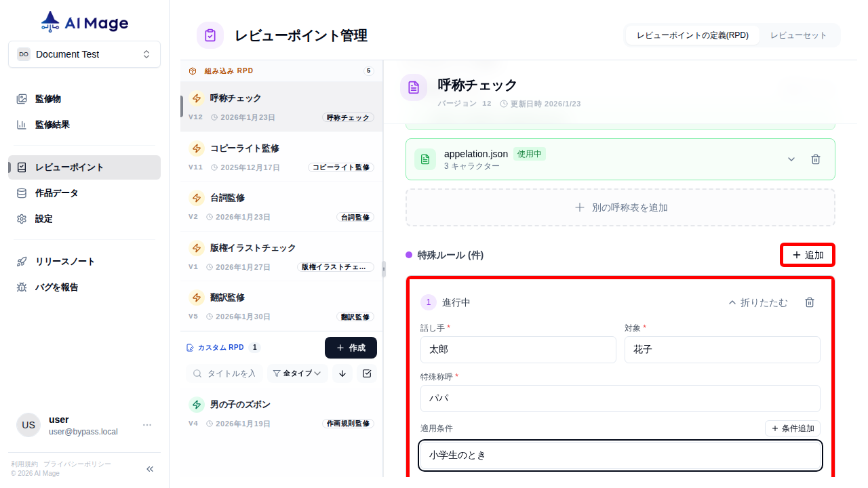Image resolution: width=868 pixels, height=488 pixels.
Task: Open 設定 via the gear icon
Action: (42, 218)
